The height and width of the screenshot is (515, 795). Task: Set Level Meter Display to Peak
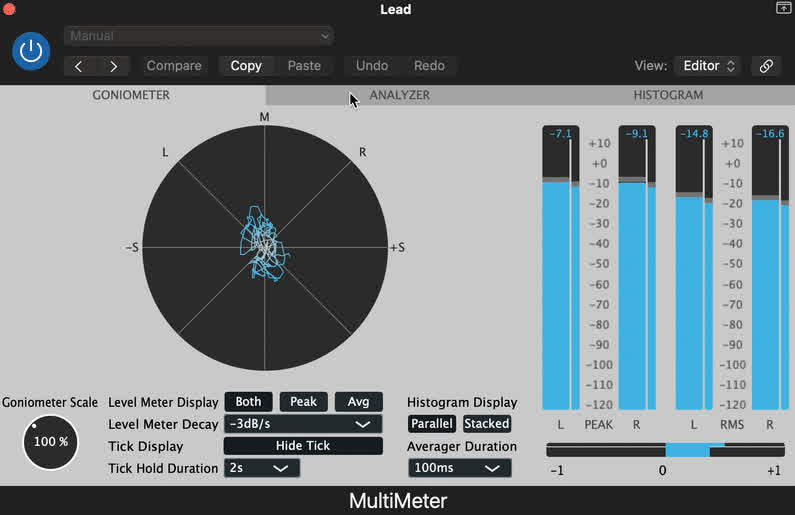coord(303,402)
